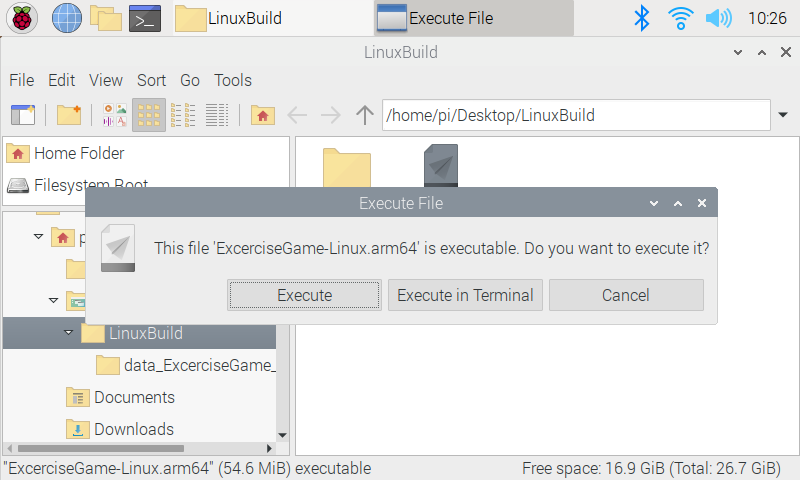
Task: Click the Execute button
Action: tap(305, 295)
